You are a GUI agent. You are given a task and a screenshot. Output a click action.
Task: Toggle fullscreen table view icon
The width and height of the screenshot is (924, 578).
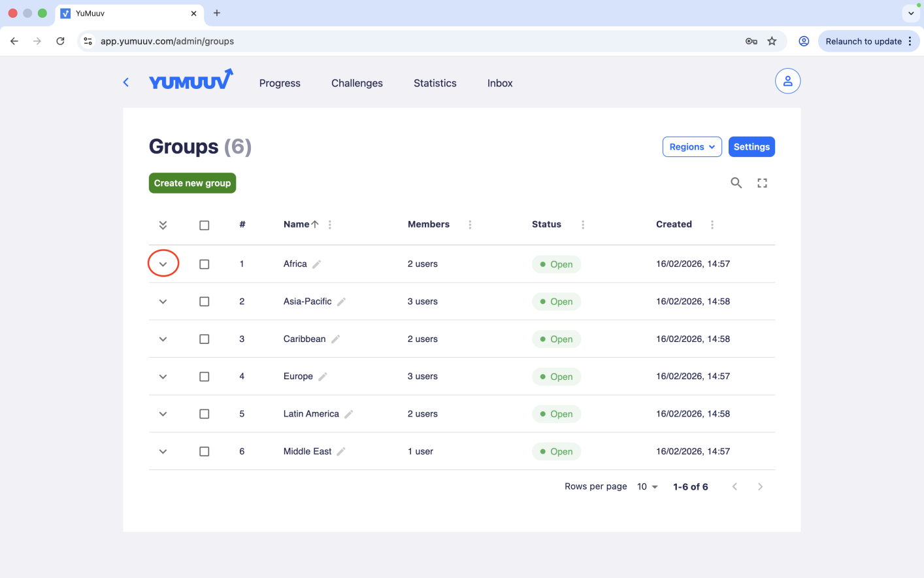coord(762,183)
